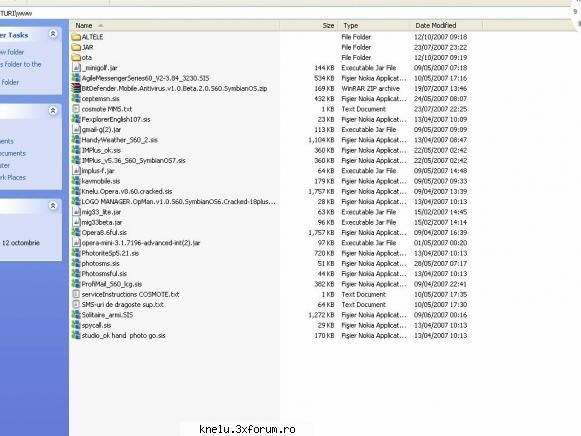
Task: Click the 1,104 KB size cell
Action: point(321,140)
